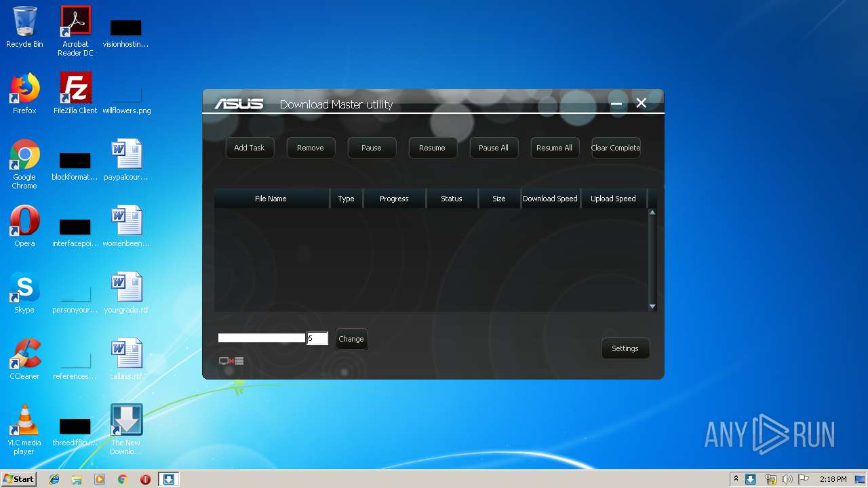Click task list scrollbar down arrow

pyautogui.click(x=652, y=306)
